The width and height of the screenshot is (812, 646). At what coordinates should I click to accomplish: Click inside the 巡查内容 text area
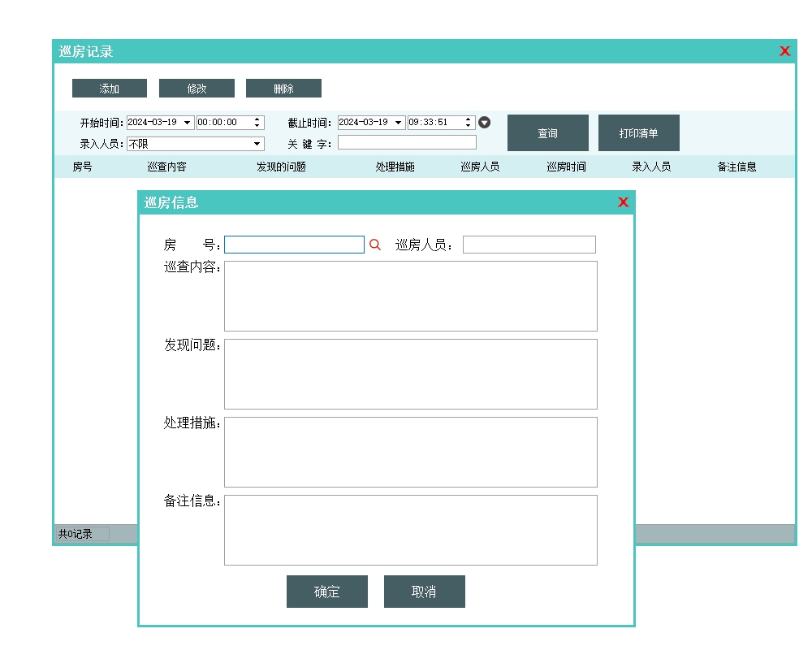tap(410, 296)
